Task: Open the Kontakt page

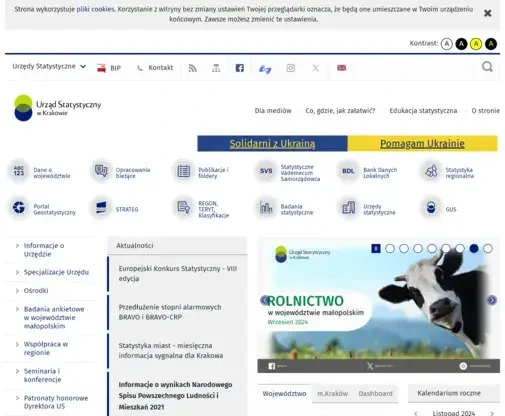Action: tap(155, 68)
